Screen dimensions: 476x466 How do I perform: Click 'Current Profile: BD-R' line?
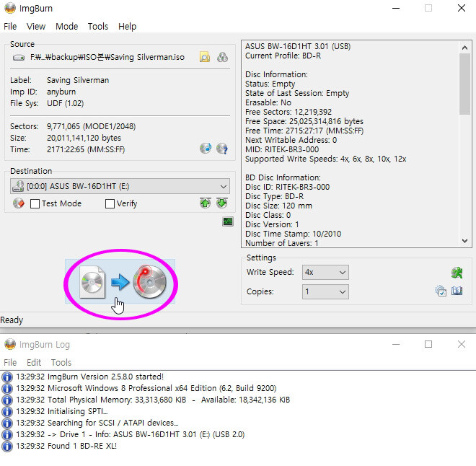click(x=283, y=56)
